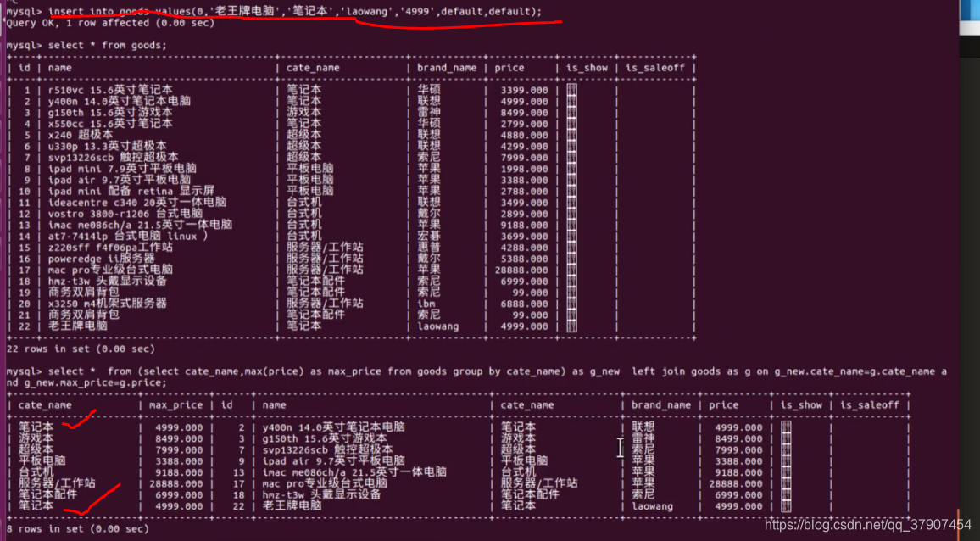Click brand name '惠普'

429,247
